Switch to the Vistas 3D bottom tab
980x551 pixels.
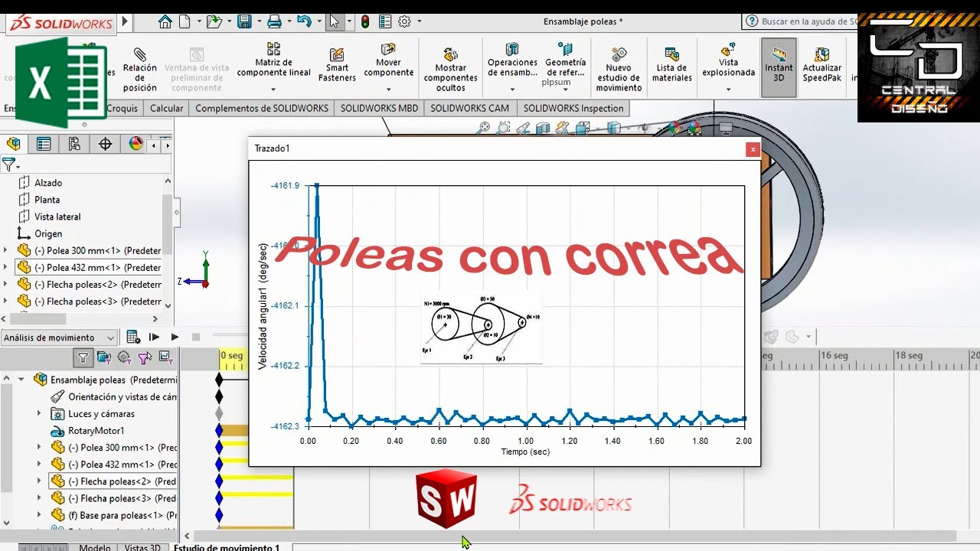tap(142, 547)
